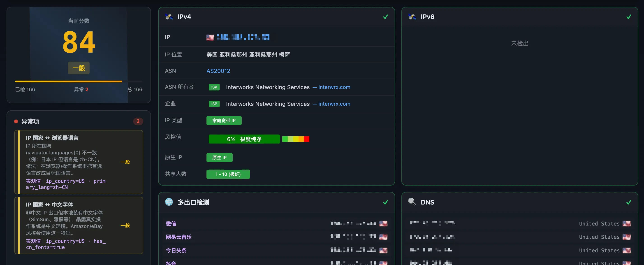Click the 已检 166 counter
This screenshot has width=644, height=265.
tap(25, 90)
